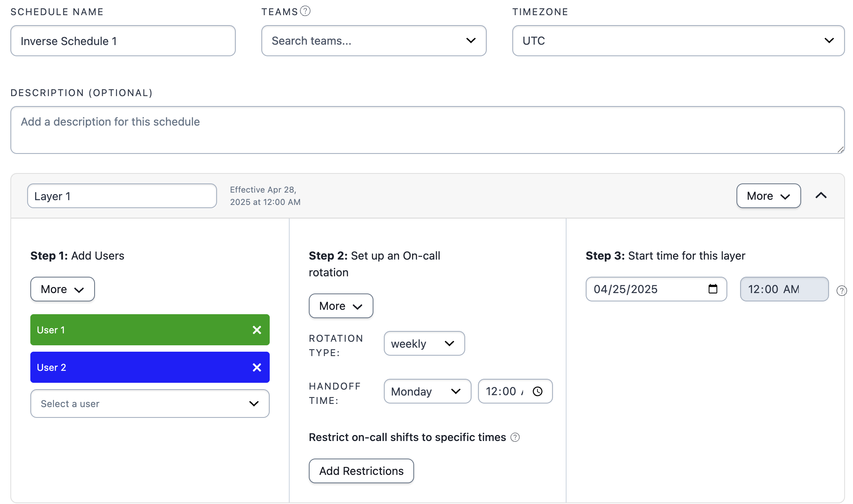Click the Teams help question-mark icon
853x504 pixels.
(x=305, y=11)
